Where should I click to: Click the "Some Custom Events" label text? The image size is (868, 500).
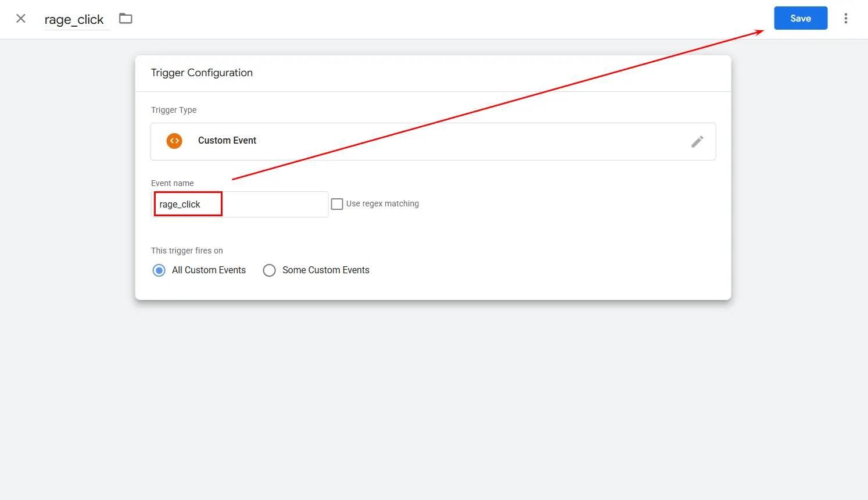point(325,270)
